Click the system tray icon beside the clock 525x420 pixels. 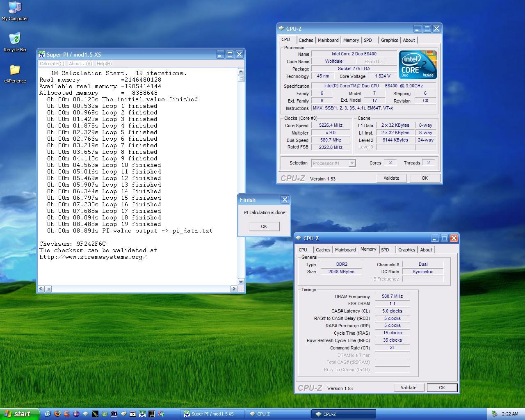pos(495,414)
